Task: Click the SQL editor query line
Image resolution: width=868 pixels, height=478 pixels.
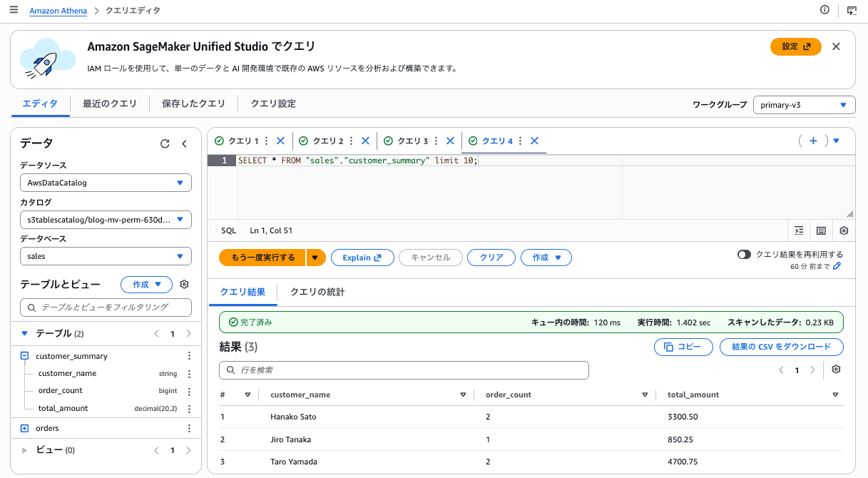Action: (358, 161)
